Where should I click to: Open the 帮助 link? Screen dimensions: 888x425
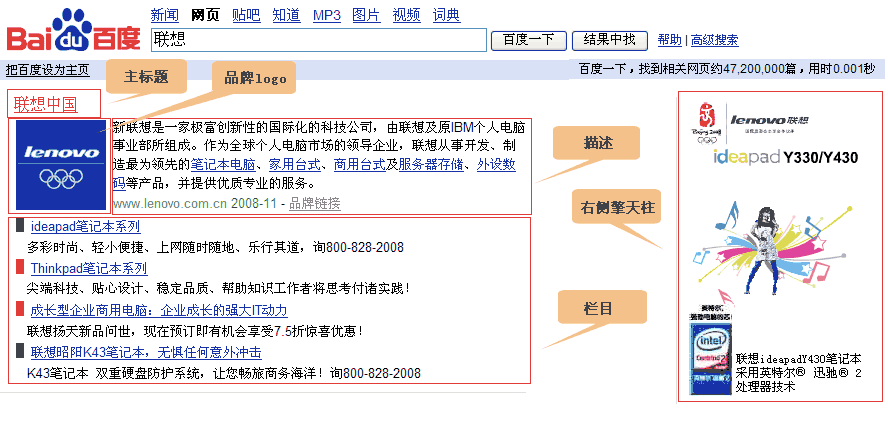(x=669, y=40)
